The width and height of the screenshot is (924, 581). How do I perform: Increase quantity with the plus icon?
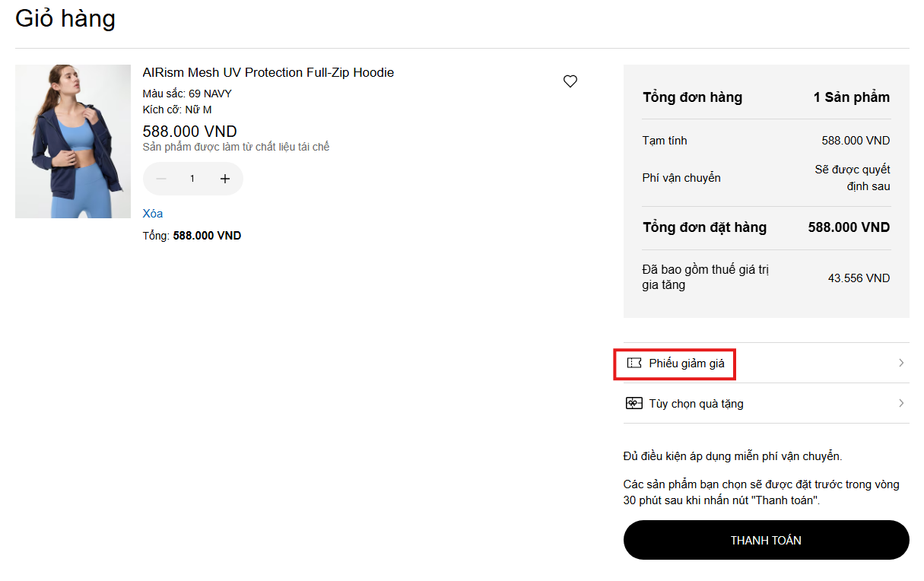point(225,179)
